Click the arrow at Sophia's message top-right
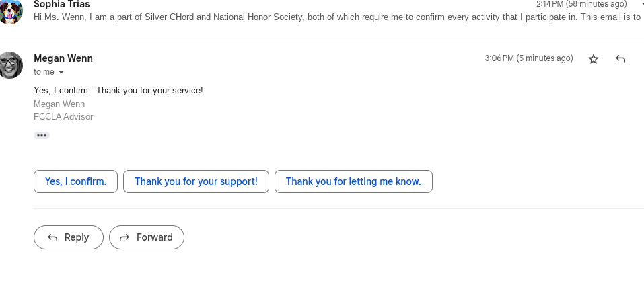The height and width of the screenshot is (283, 644). pyautogui.click(x=642, y=4)
